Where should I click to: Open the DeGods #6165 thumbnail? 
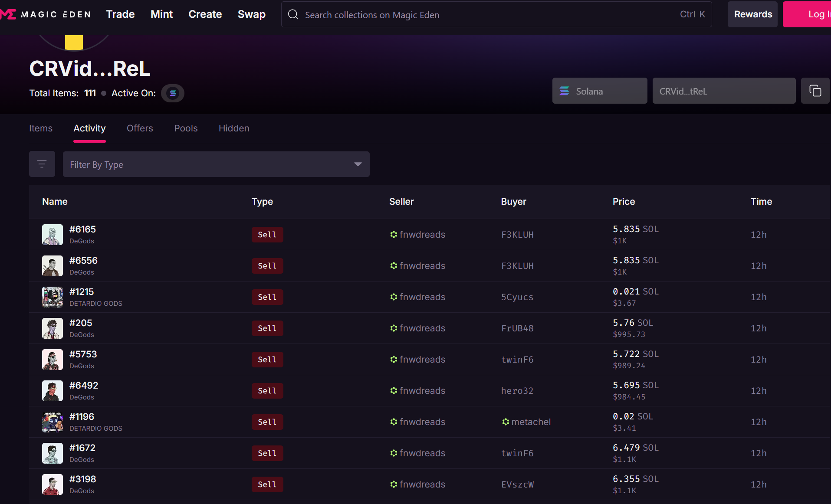point(53,235)
